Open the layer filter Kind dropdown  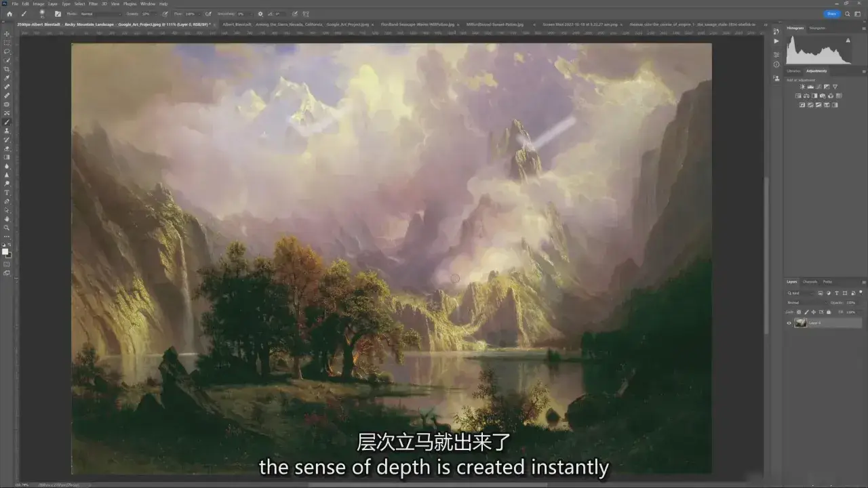(x=800, y=293)
